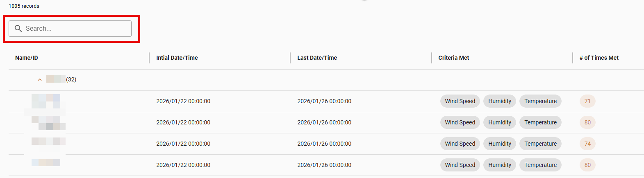Click Humidity chip in first row
Image resolution: width=644 pixels, height=178 pixels.
[x=499, y=101]
